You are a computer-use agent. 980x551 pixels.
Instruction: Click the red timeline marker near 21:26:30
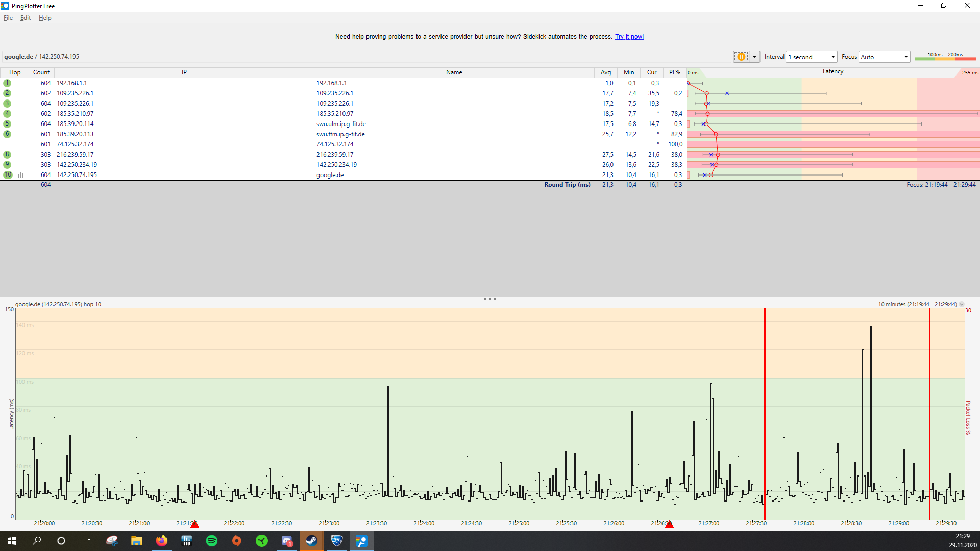click(x=669, y=524)
